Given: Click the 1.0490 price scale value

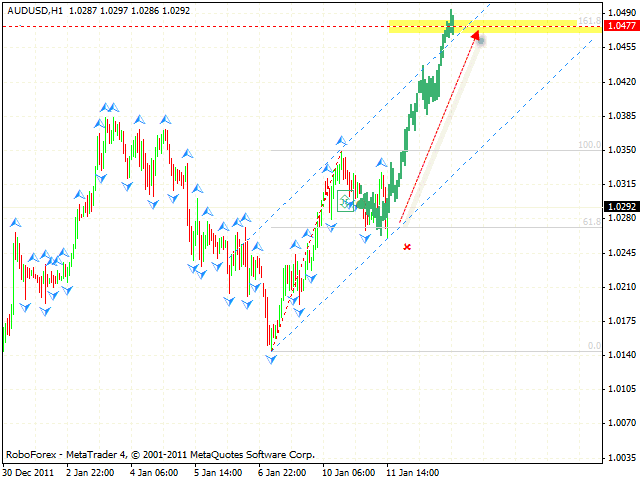Looking at the screenshot, I should [x=621, y=13].
